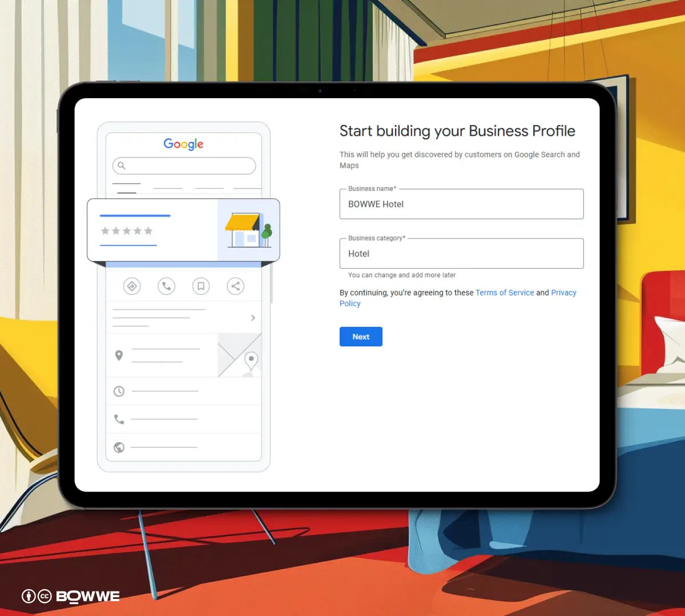Click the 'Start building your Business Profile' heading
Screen dimensions: 685x616
coord(457,131)
